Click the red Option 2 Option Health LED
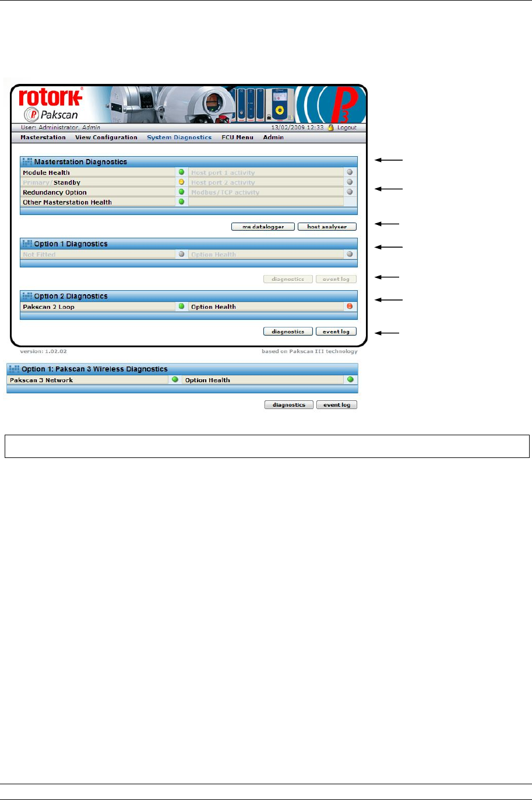The height and width of the screenshot is (800, 532). pyautogui.click(x=350, y=306)
